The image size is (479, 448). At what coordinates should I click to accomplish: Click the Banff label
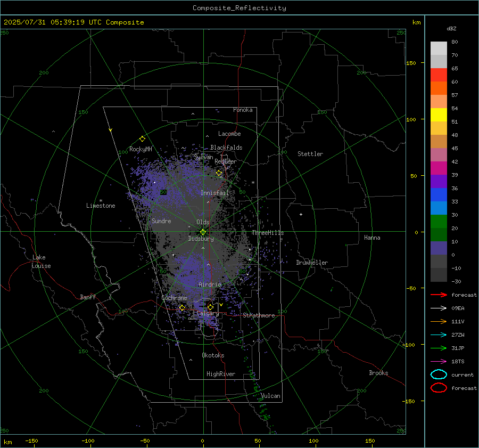point(88,297)
